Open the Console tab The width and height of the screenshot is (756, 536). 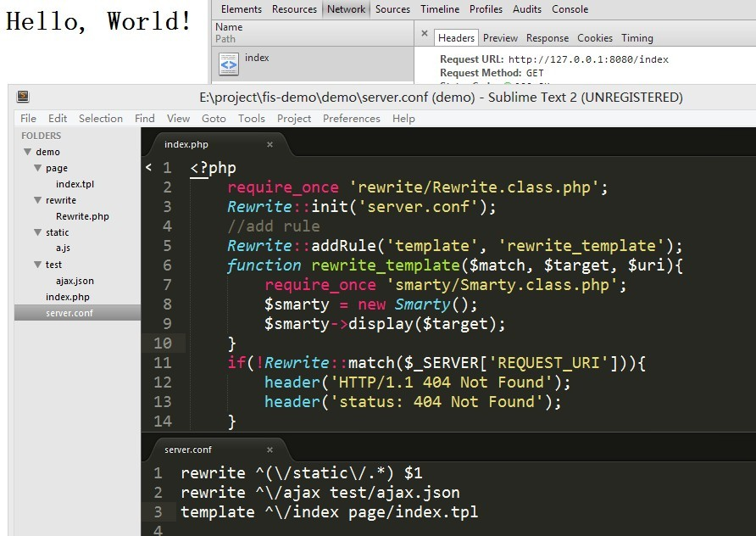570,9
